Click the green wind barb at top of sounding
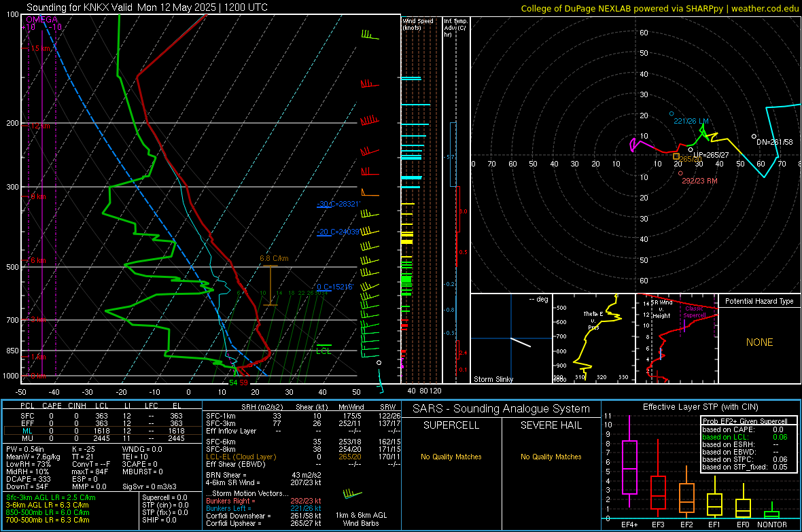The width and height of the screenshot is (802, 532). (x=369, y=35)
